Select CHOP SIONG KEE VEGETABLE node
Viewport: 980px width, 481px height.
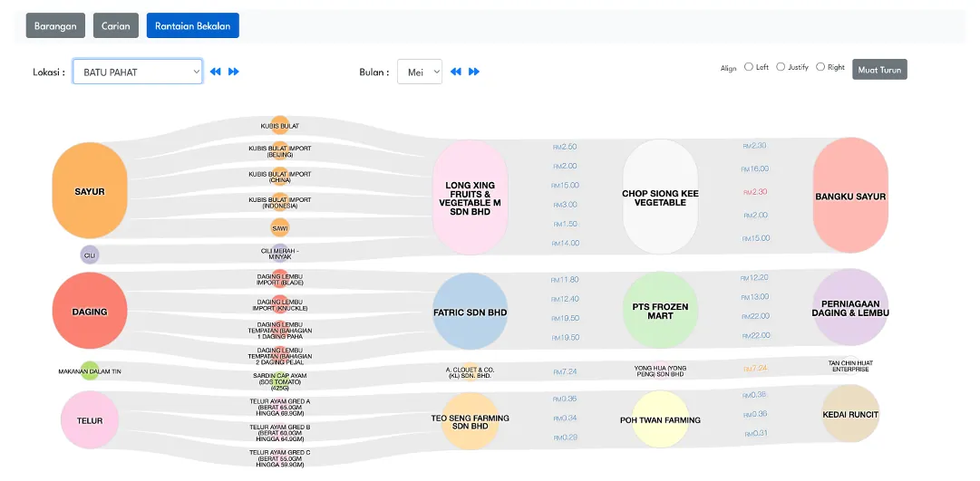(x=661, y=197)
